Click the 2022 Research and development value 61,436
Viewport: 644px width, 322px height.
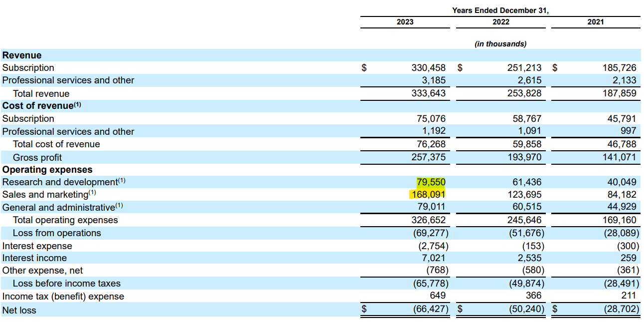(527, 182)
